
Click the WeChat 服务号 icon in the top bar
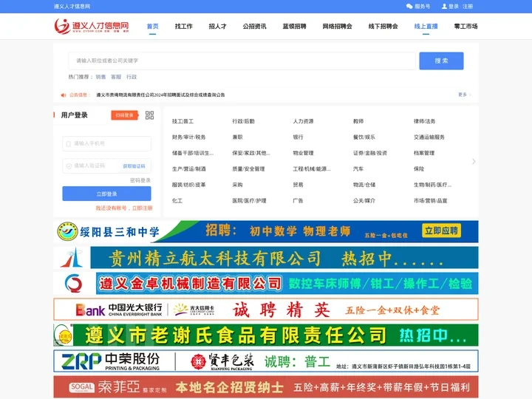point(409,6)
